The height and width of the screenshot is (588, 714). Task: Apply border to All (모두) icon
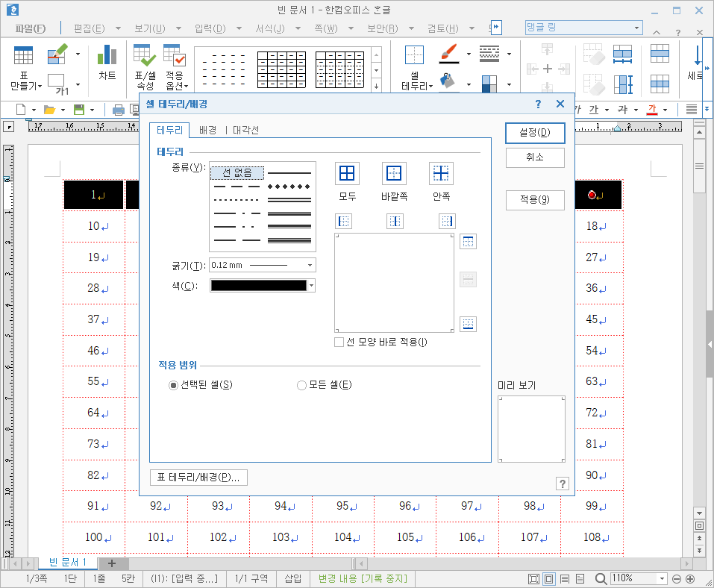click(347, 174)
